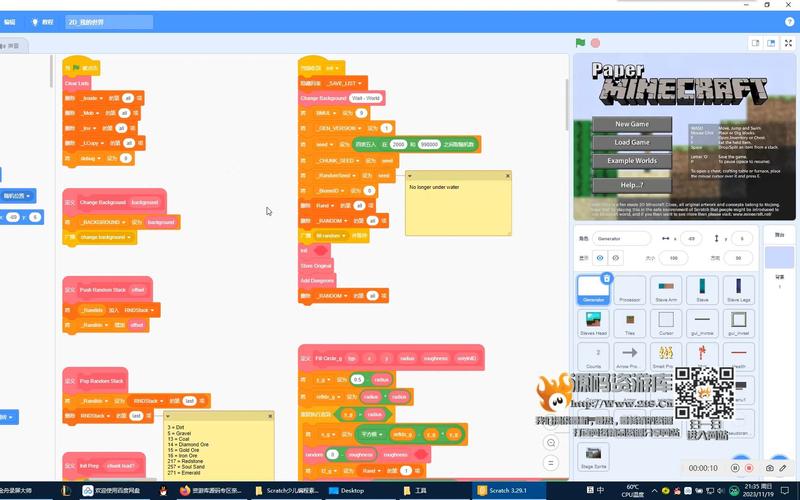The width and height of the screenshot is (800, 500).
Task: Edit the project title field
Action: 109,22
